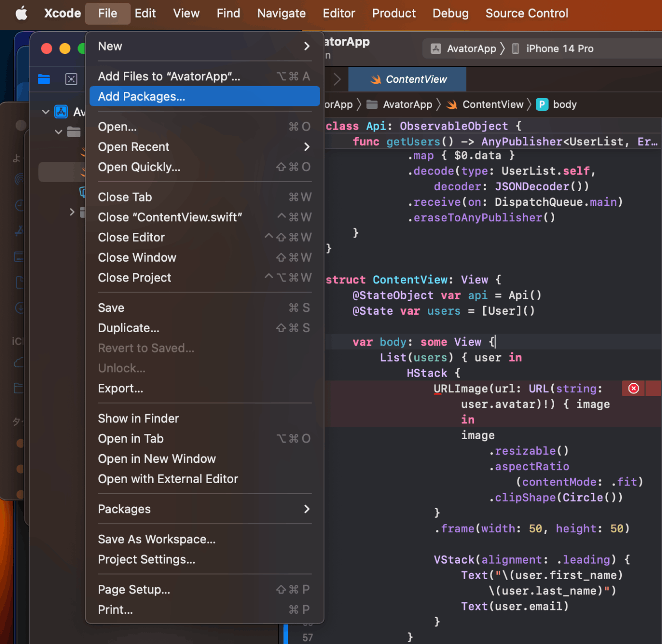Screen dimensions: 662x644
Task: Select Add Packages menu item
Action: pyautogui.click(x=204, y=97)
